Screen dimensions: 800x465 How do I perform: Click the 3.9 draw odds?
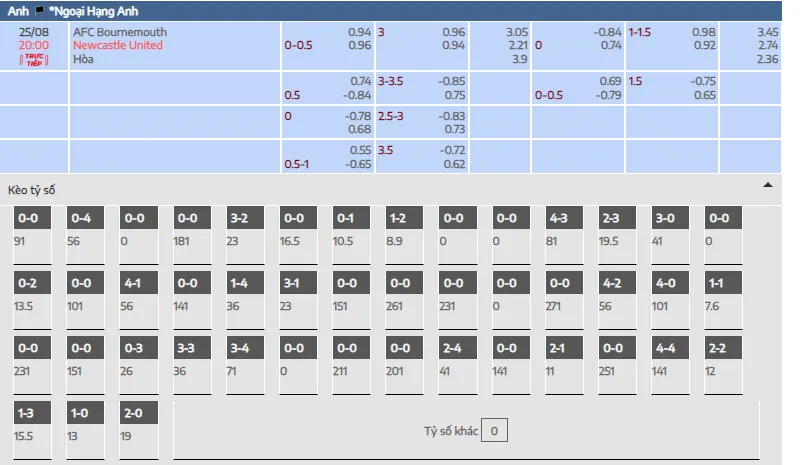[518, 59]
